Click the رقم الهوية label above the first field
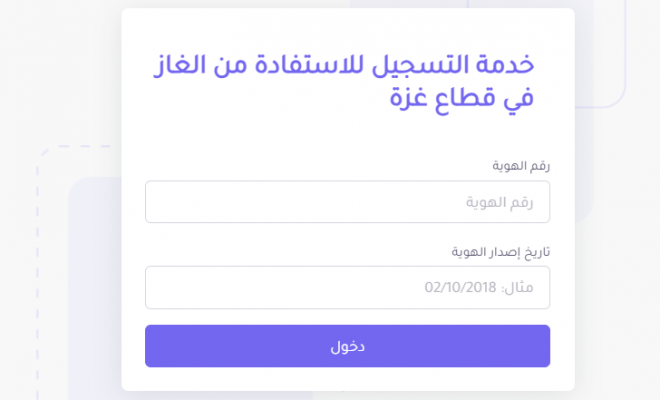 pos(521,166)
